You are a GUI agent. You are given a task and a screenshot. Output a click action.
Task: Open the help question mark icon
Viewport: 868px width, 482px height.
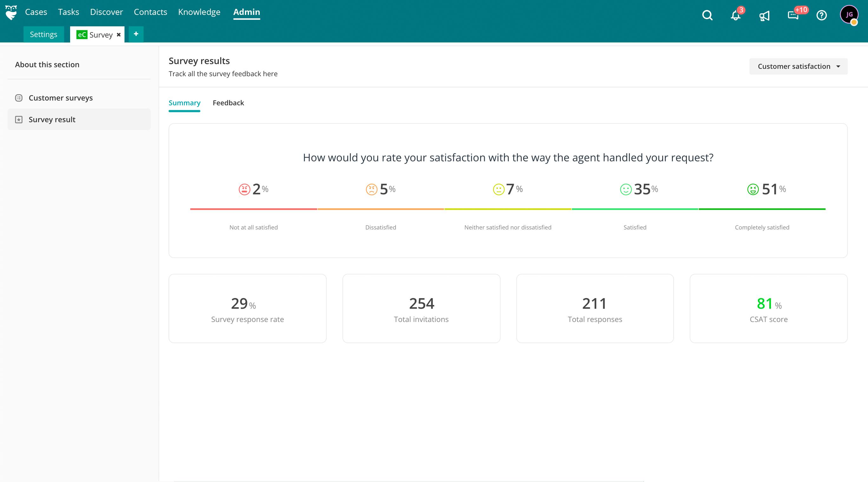(821, 16)
